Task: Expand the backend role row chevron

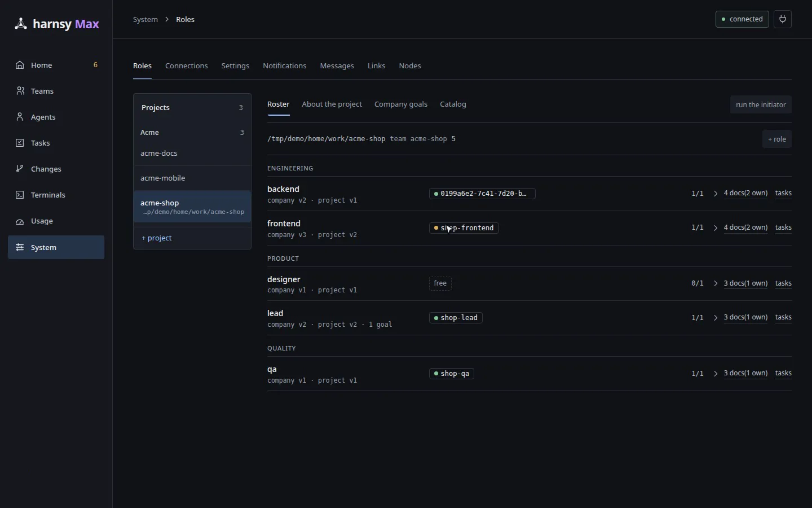Action: (716, 194)
